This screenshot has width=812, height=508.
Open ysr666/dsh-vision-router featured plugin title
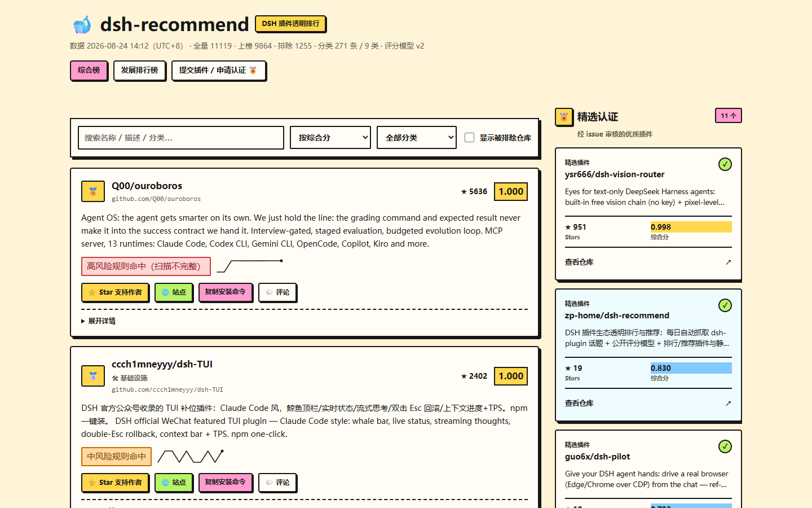pyautogui.click(x=615, y=174)
